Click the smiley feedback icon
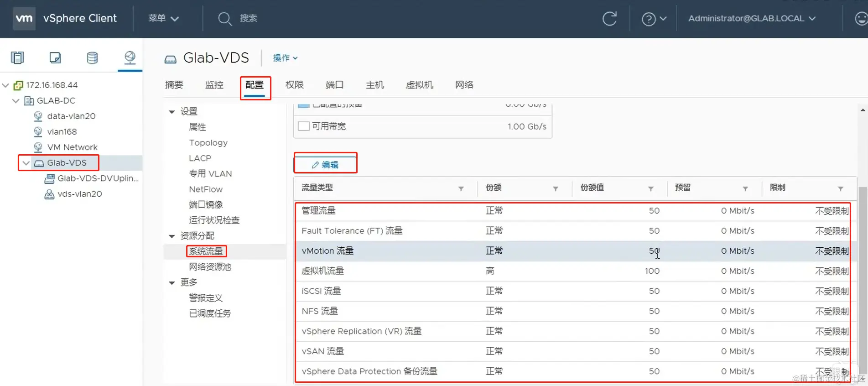This screenshot has height=386, width=868. click(861, 19)
